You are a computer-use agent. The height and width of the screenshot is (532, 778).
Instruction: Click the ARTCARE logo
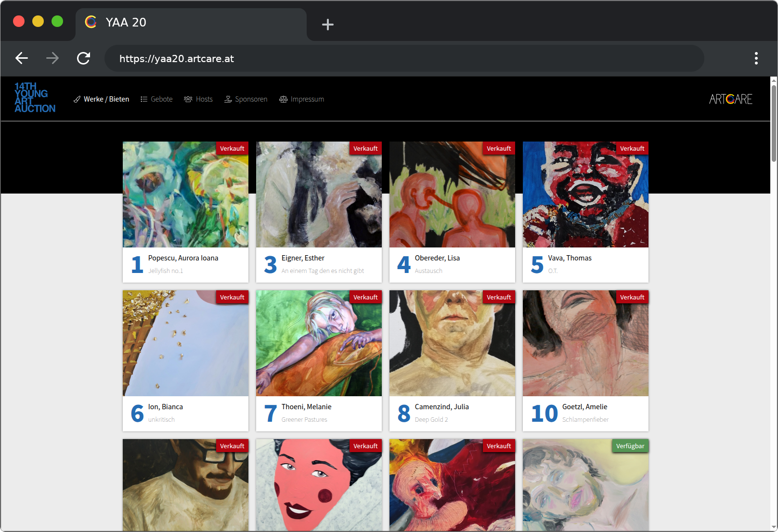tap(730, 99)
